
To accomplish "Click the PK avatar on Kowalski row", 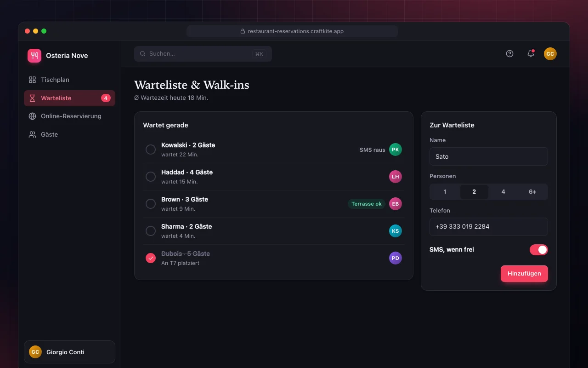I will 396,149.
